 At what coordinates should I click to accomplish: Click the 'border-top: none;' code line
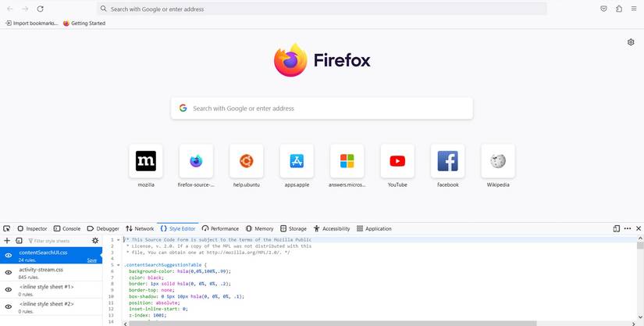click(x=151, y=290)
